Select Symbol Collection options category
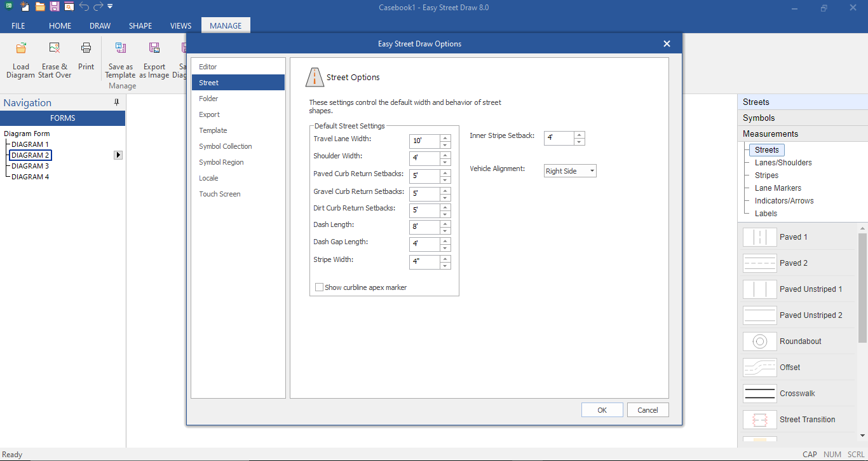Viewport: 868px width, 461px height. (238, 146)
